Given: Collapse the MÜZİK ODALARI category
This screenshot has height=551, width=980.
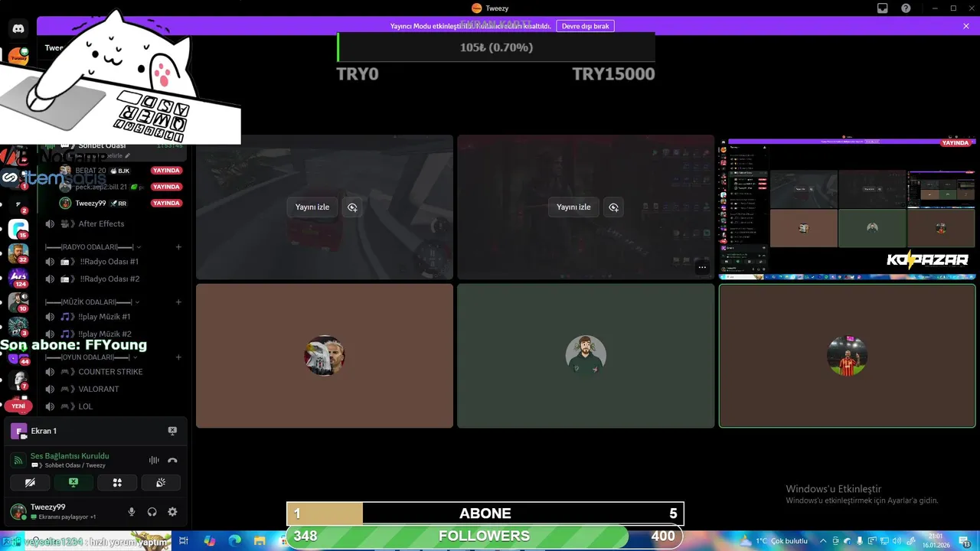Looking at the screenshot, I should [x=92, y=302].
